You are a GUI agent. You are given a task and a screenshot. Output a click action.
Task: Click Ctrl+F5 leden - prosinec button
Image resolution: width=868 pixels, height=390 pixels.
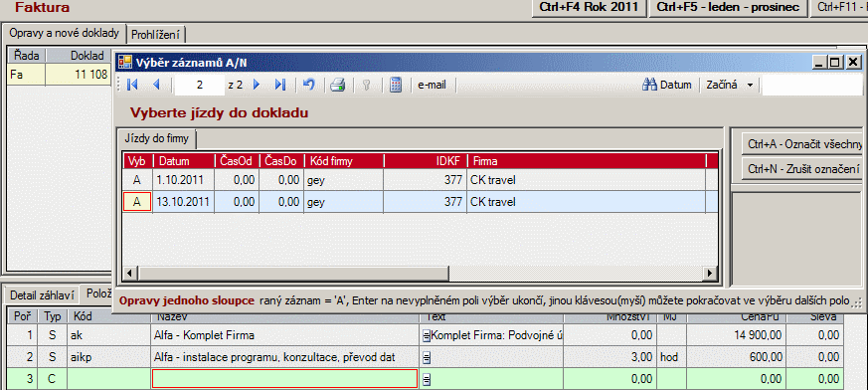(728, 8)
